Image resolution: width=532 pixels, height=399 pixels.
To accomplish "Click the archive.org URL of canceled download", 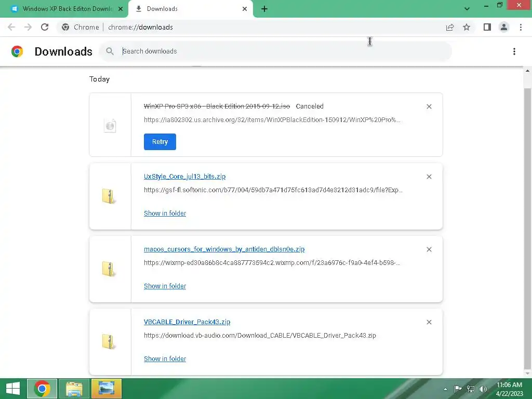I will tap(272, 120).
